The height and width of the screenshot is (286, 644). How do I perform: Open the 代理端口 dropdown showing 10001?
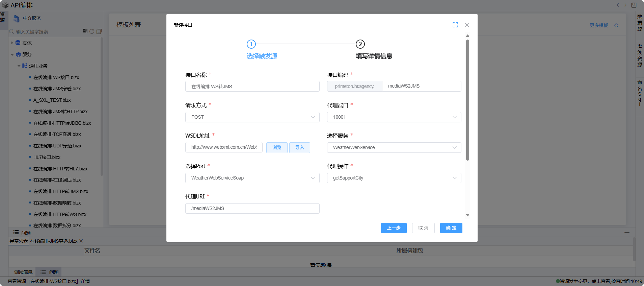point(394,117)
